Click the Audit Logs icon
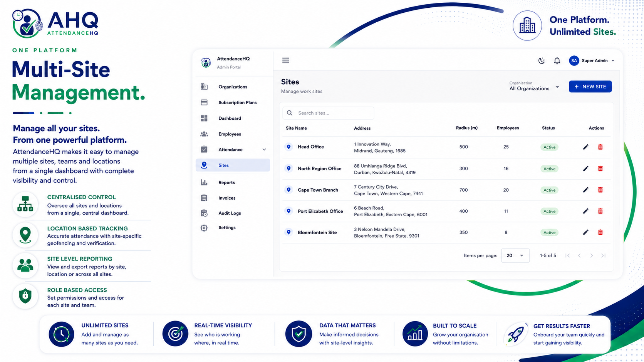Viewport: 644px width, 362px height. click(x=204, y=213)
